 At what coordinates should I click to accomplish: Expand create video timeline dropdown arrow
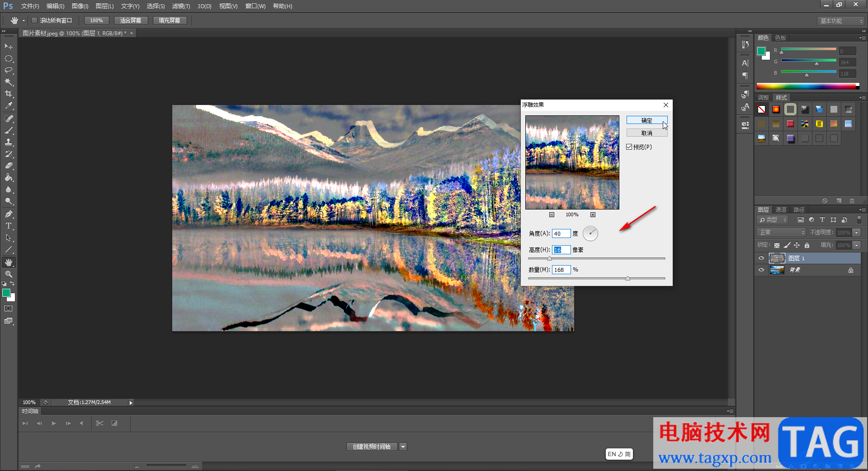tap(403, 447)
